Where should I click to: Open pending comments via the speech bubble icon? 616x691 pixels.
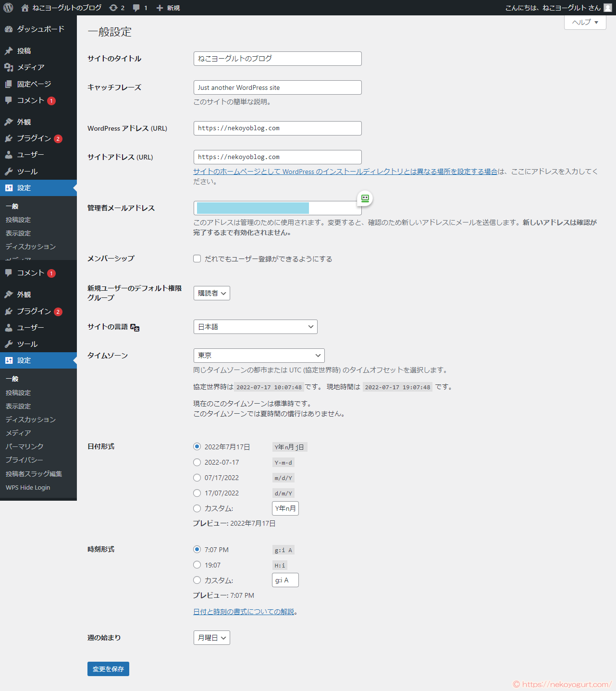click(x=136, y=7)
